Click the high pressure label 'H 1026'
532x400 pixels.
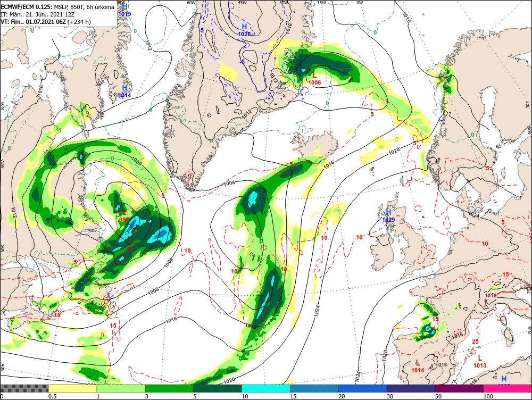click(x=244, y=30)
